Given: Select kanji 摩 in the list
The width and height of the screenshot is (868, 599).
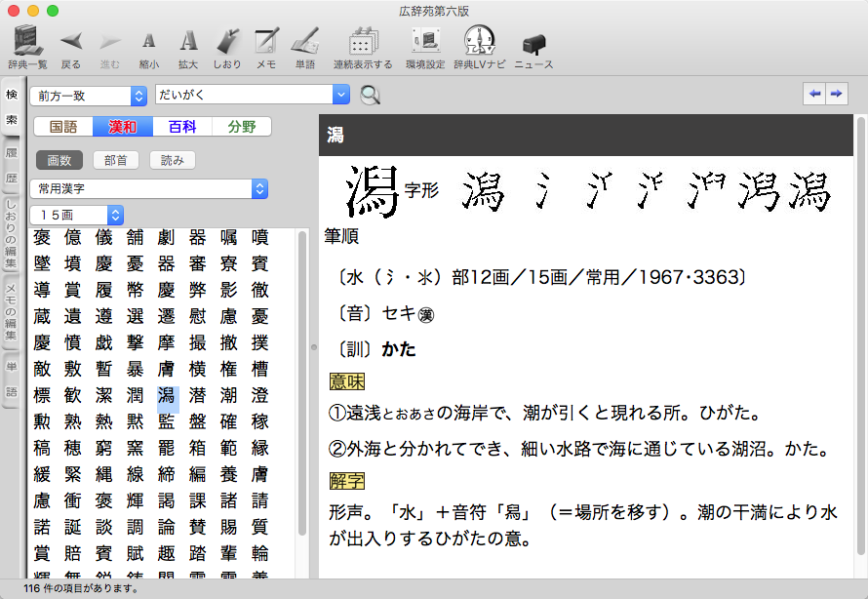Looking at the screenshot, I should pos(166,342).
